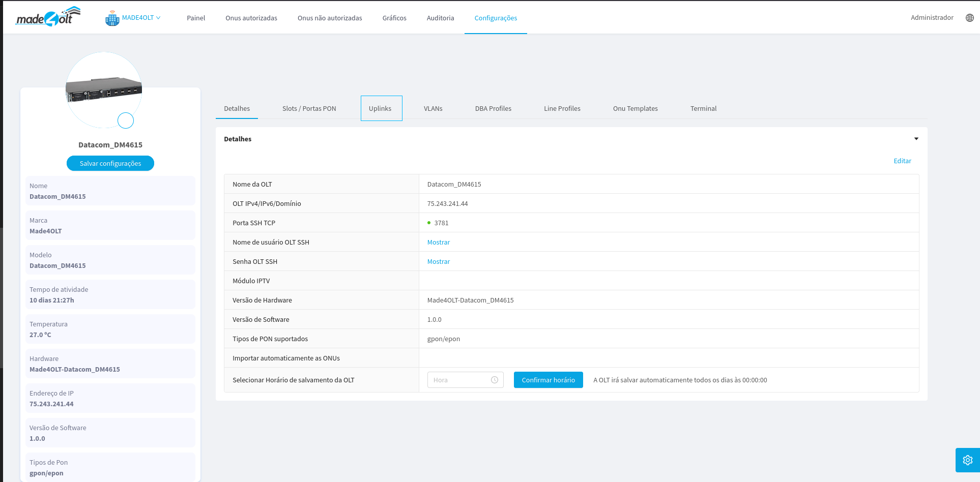Click the clock icon in Hora field
The image size is (980, 482).
coord(494,380)
